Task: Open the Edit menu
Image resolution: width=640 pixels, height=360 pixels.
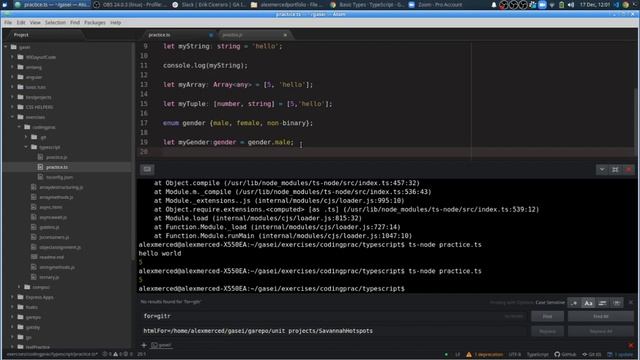Action: 21,22
